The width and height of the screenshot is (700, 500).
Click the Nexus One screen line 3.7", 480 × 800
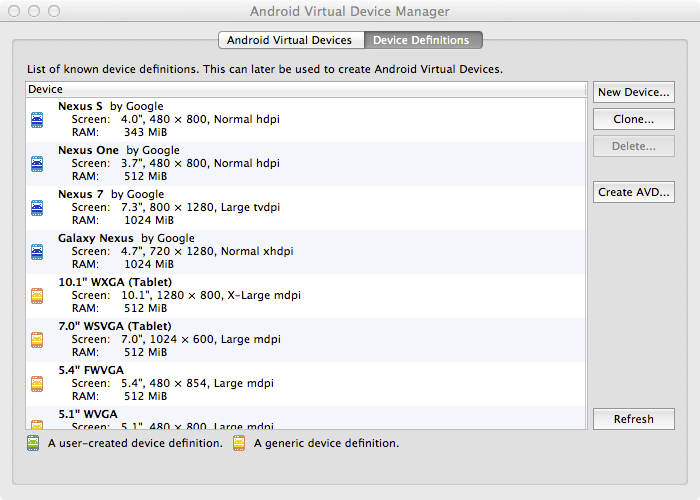click(175, 163)
